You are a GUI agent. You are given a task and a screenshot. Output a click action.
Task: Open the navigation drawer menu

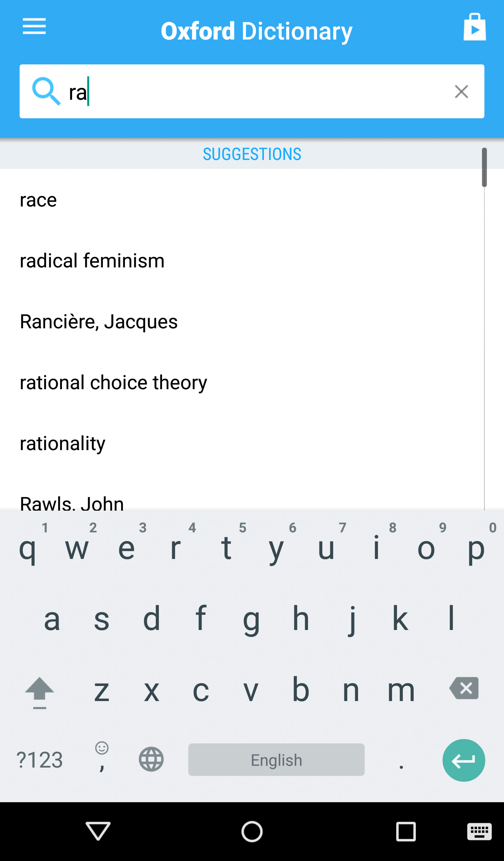coord(34,26)
